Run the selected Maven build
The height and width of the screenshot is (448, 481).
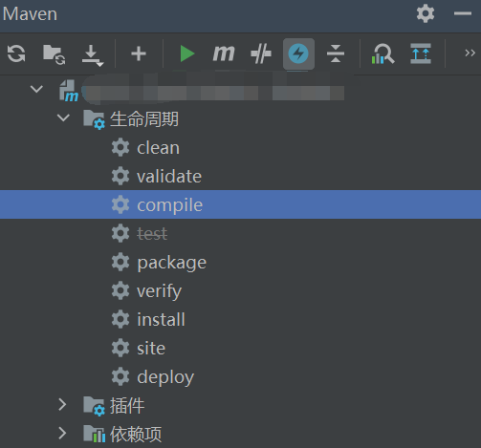point(187,53)
